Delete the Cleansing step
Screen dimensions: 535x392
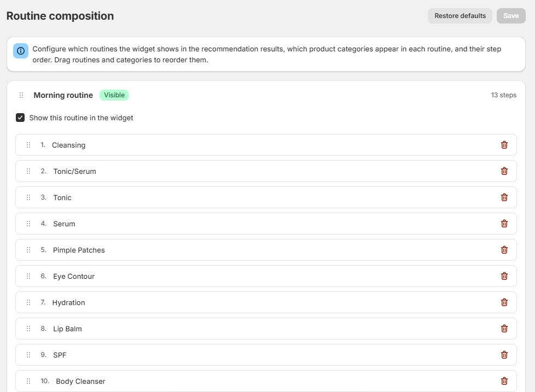504,145
